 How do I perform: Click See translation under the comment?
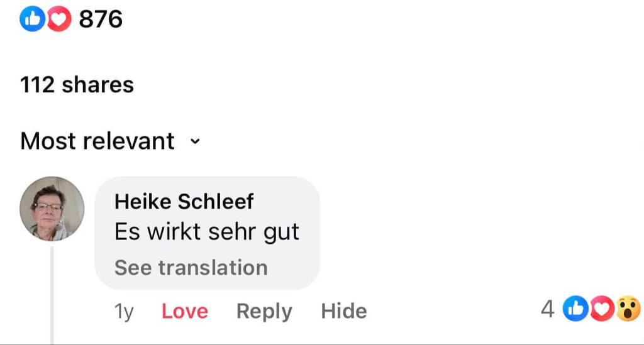pos(191,268)
